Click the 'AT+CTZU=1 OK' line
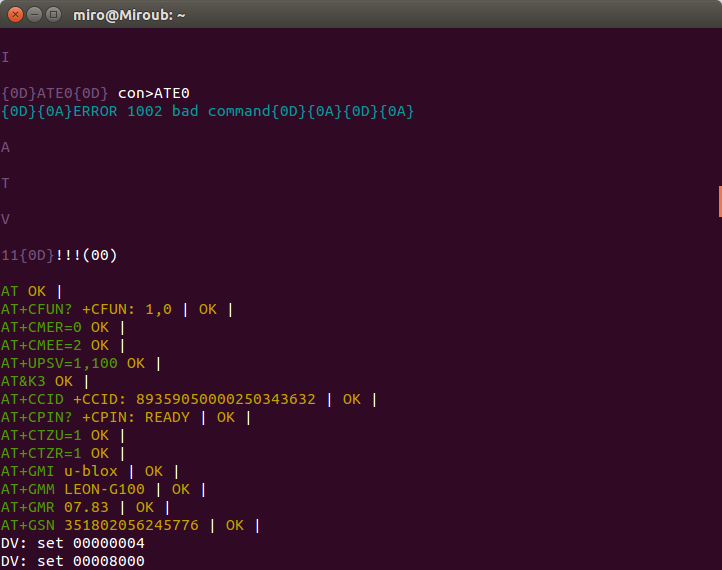This screenshot has height=570, width=722. (63, 435)
